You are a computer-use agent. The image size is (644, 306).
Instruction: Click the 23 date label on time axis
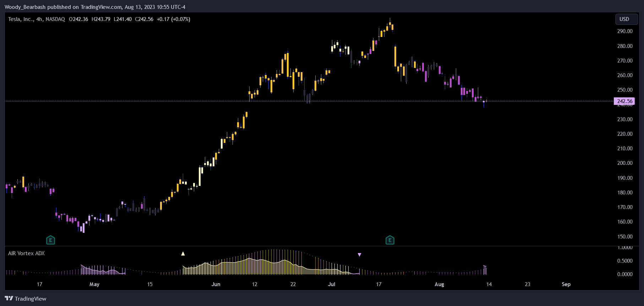pyautogui.click(x=528, y=284)
